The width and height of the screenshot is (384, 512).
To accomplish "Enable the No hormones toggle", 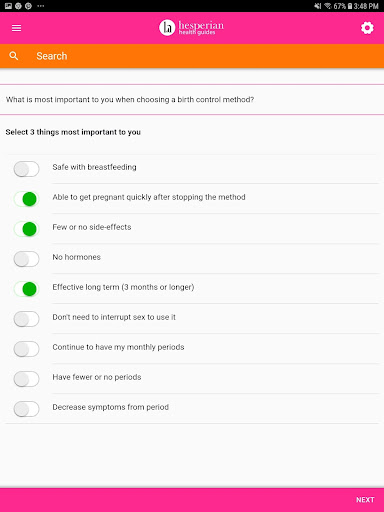I will pos(26,259).
